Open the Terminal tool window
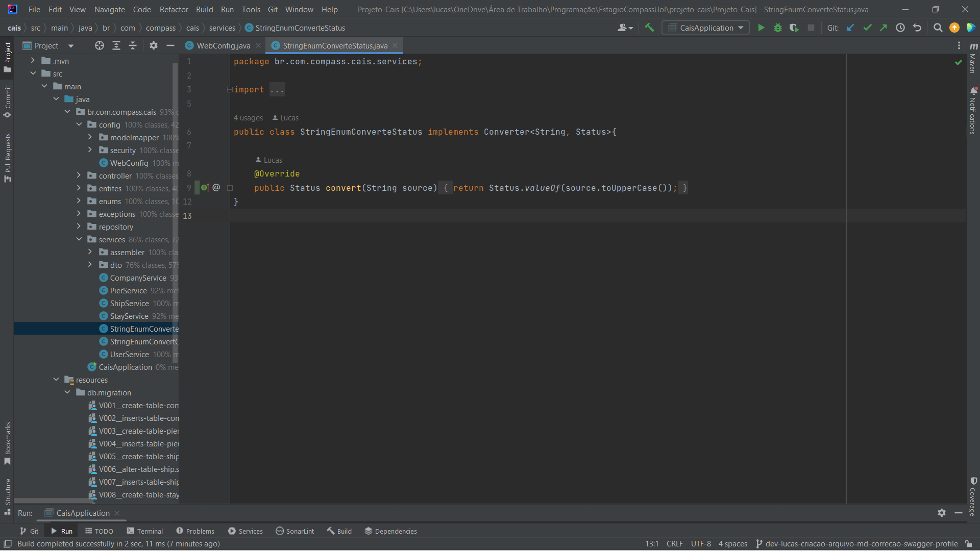This screenshot has width=980, height=551. [x=144, y=531]
